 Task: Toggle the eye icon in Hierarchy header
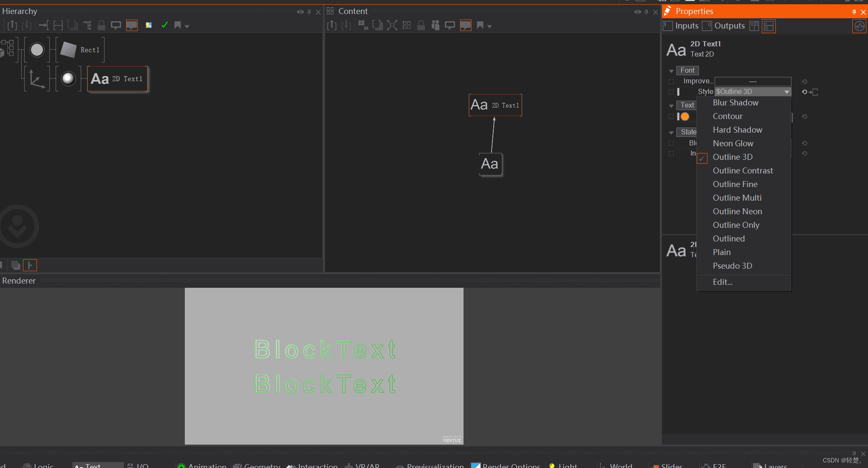300,12
